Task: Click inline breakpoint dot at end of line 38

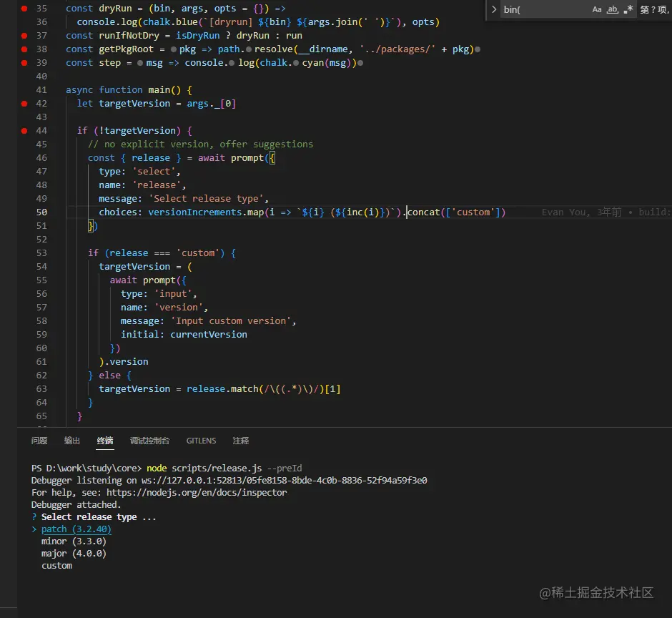Action: pos(478,50)
